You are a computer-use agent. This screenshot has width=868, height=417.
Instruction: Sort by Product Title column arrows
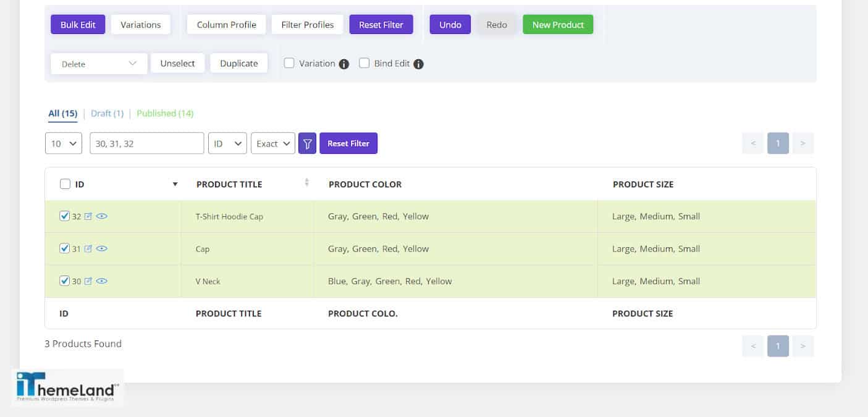click(x=306, y=183)
